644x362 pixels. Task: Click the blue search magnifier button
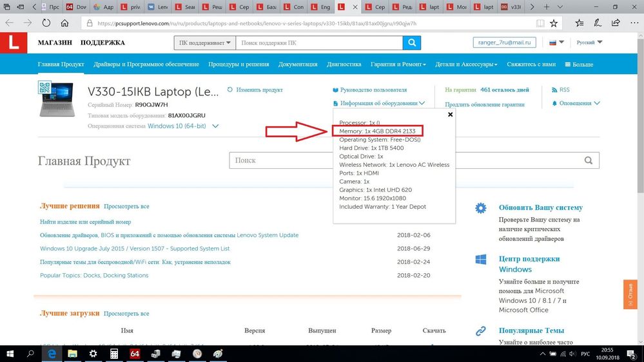coord(411,43)
